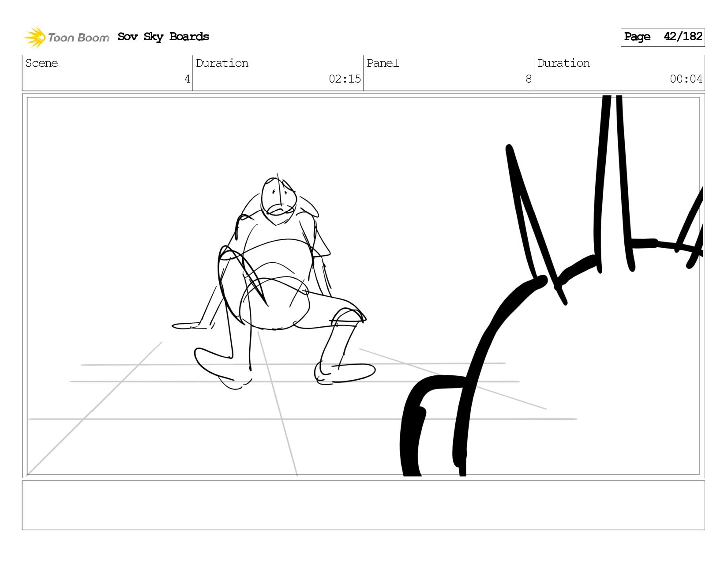
Task: Select the 'Sov Sky Boards' project title
Action: (x=163, y=37)
